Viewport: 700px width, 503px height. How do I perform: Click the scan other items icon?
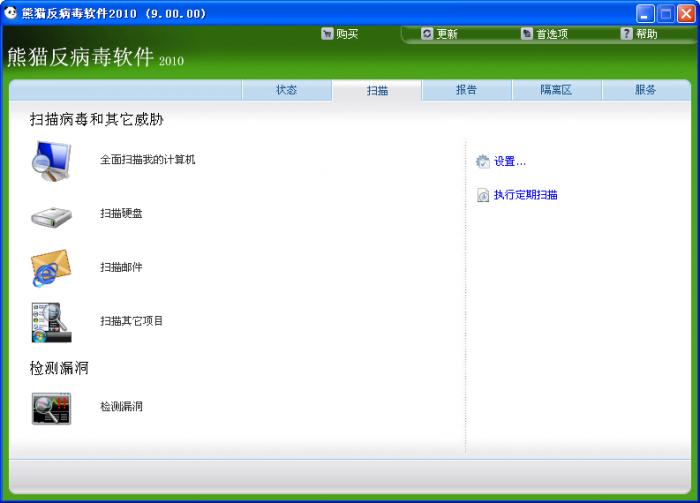click(x=51, y=323)
